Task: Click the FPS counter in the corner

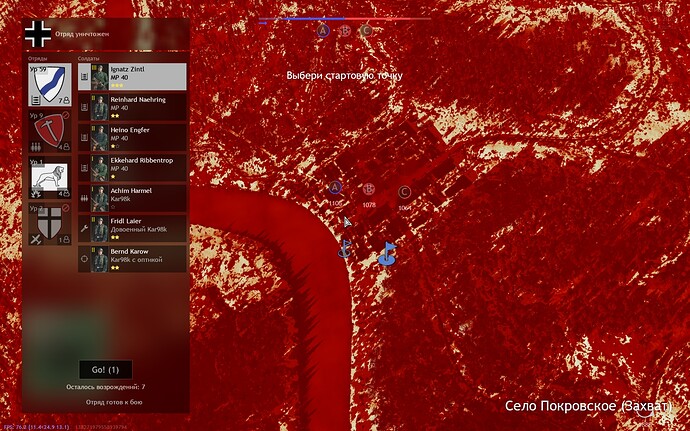Action: [35, 427]
